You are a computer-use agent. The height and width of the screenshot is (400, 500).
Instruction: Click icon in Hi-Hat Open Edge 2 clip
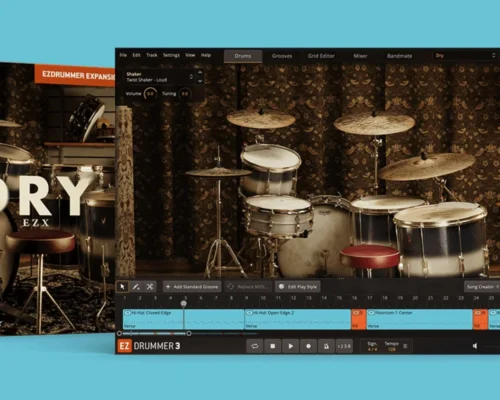(x=249, y=313)
